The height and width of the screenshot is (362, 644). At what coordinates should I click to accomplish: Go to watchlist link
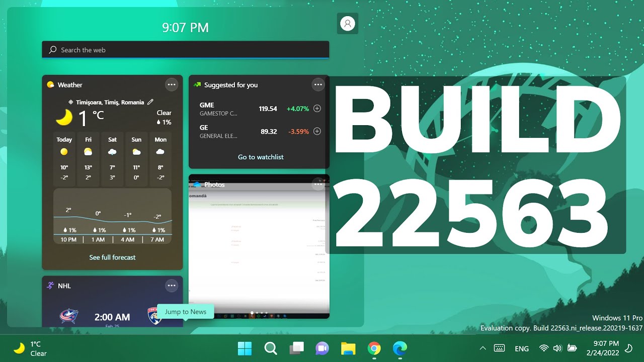pyautogui.click(x=261, y=157)
